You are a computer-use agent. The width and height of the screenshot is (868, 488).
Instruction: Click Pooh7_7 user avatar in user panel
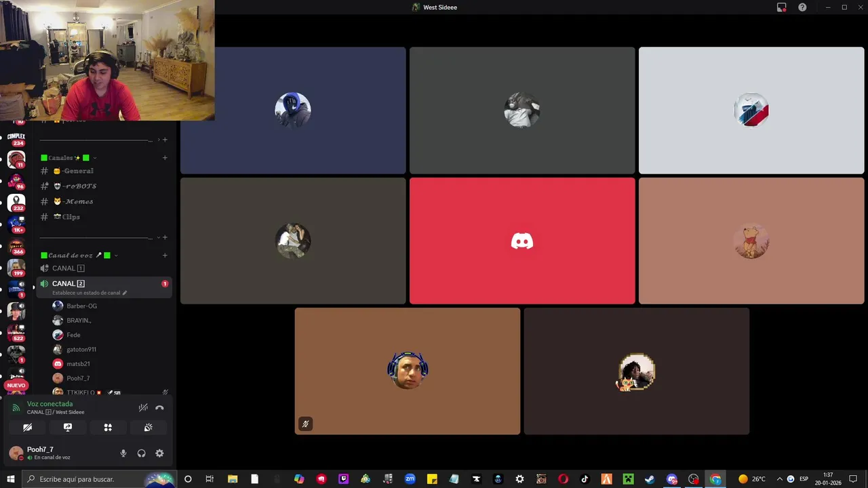[16, 453]
